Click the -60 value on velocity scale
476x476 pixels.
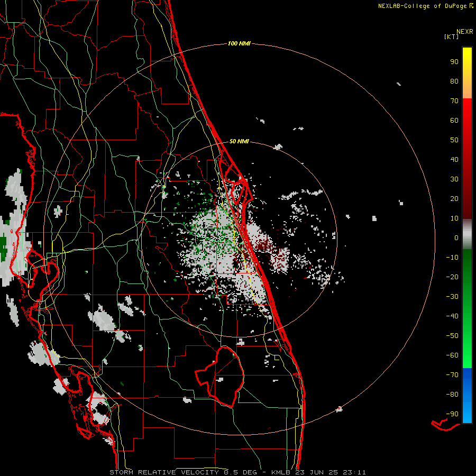point(452,355)
